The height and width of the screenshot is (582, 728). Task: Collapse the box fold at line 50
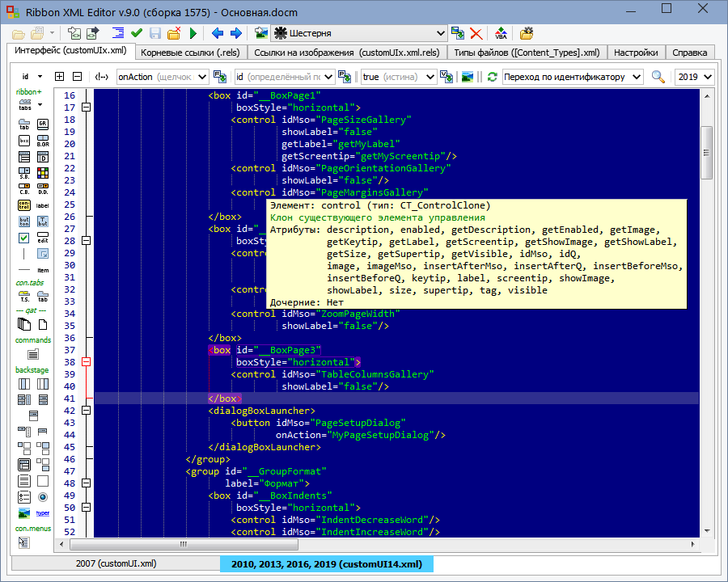pos(86,508)
